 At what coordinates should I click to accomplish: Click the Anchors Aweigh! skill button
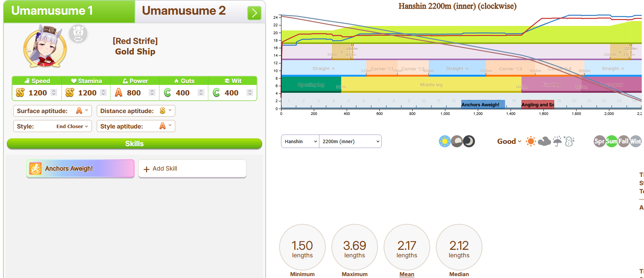(80, 169)
